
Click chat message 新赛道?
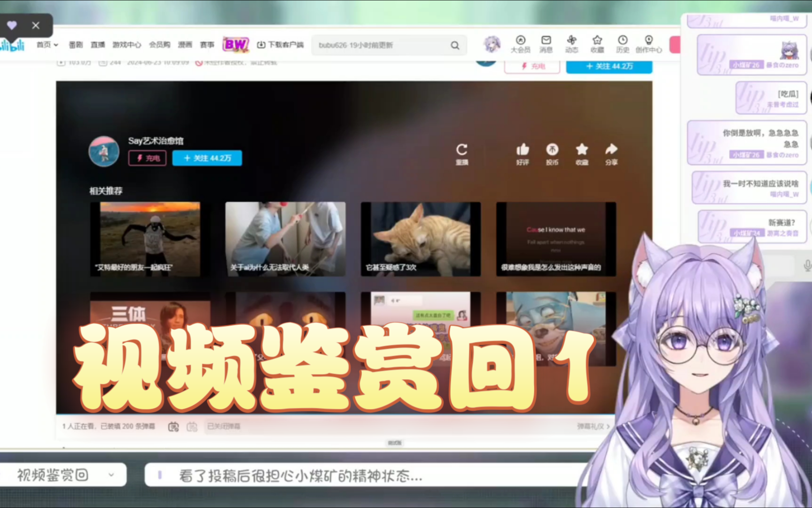click(752, 227)
